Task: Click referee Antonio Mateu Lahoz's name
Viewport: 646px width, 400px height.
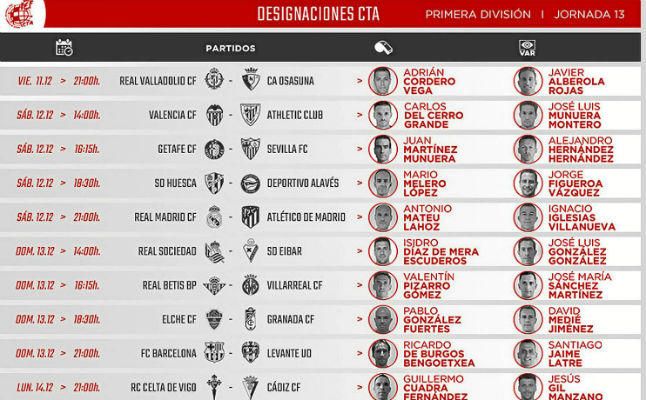Action: click(427, 217)
